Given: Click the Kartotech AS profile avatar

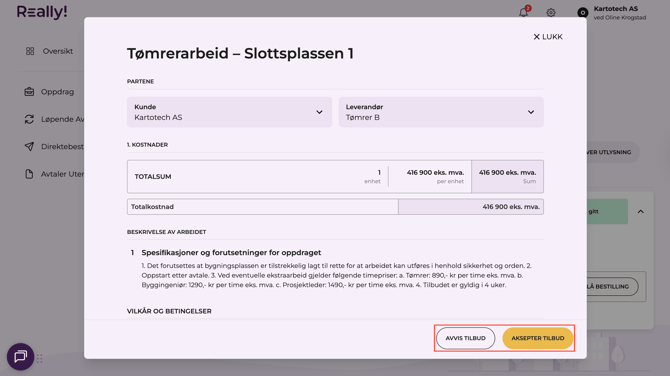Looking at the screenshot, I should [x=582, y=12].
